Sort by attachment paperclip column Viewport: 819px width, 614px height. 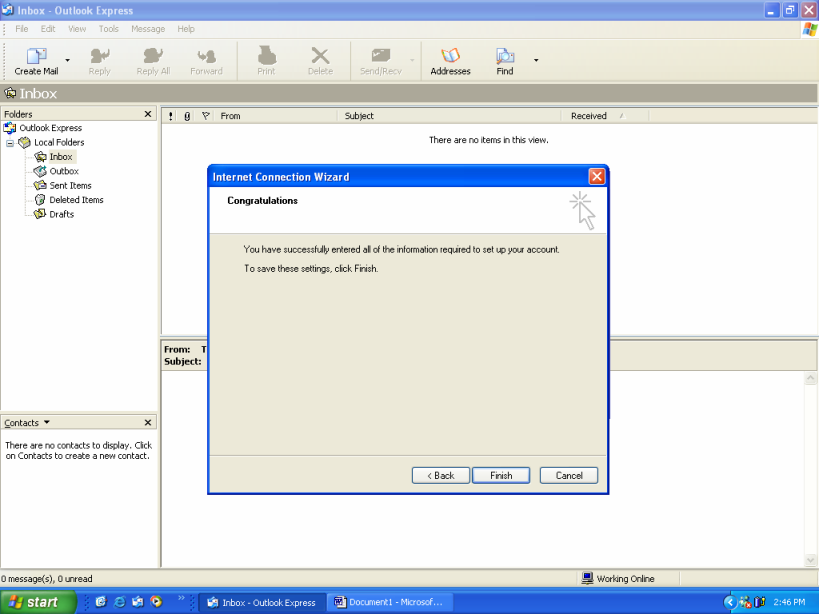pyautogui.click(x=187, y=116)
